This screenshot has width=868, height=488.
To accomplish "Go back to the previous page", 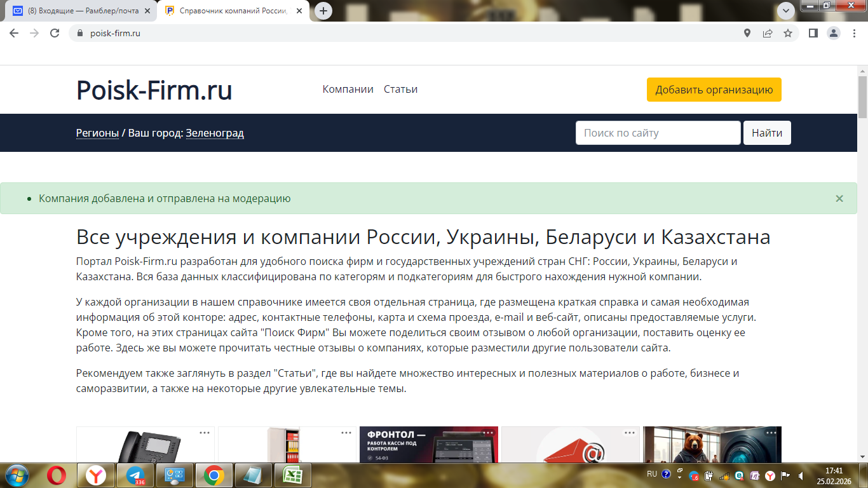I will pyautogui.click(x=14, y=33).
